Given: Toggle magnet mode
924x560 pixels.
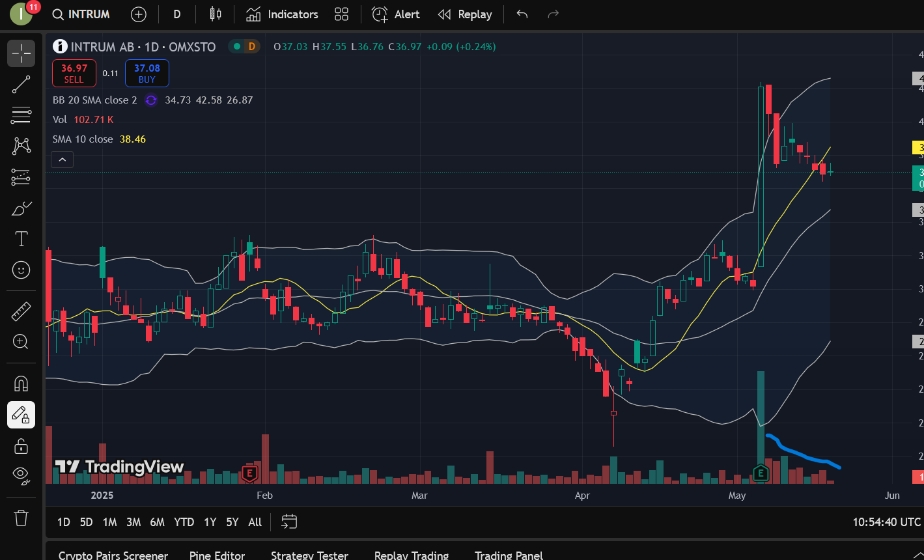Looking at the screenshot, I should pos(21,384).
